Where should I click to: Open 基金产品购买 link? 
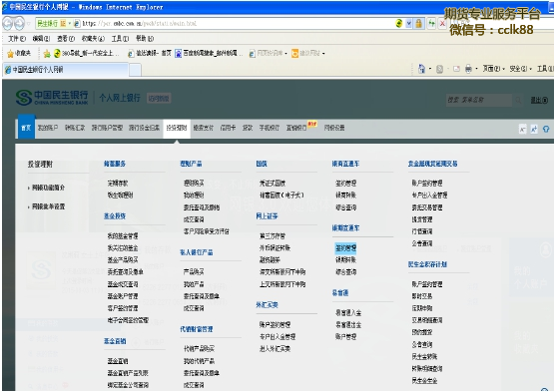pyautogui.click(x=123, y=260)
